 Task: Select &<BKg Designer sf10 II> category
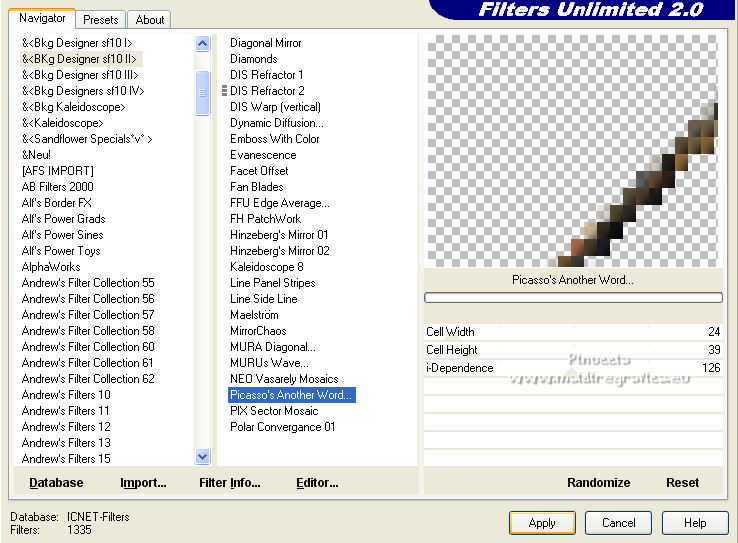pos(79,59)
